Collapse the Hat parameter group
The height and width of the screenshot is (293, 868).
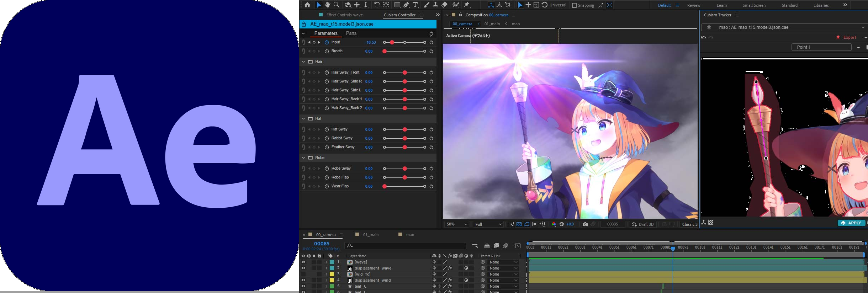[303, 119]
